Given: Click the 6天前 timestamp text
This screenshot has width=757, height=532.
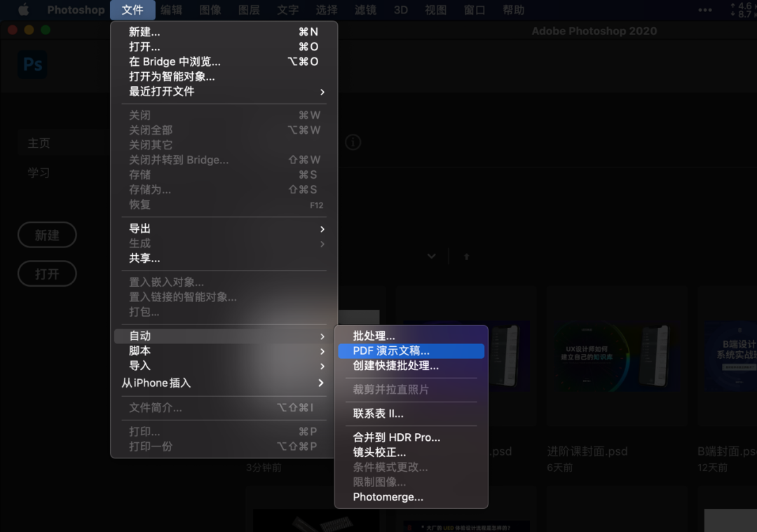Looking at the screenshot, I should 559,468.
